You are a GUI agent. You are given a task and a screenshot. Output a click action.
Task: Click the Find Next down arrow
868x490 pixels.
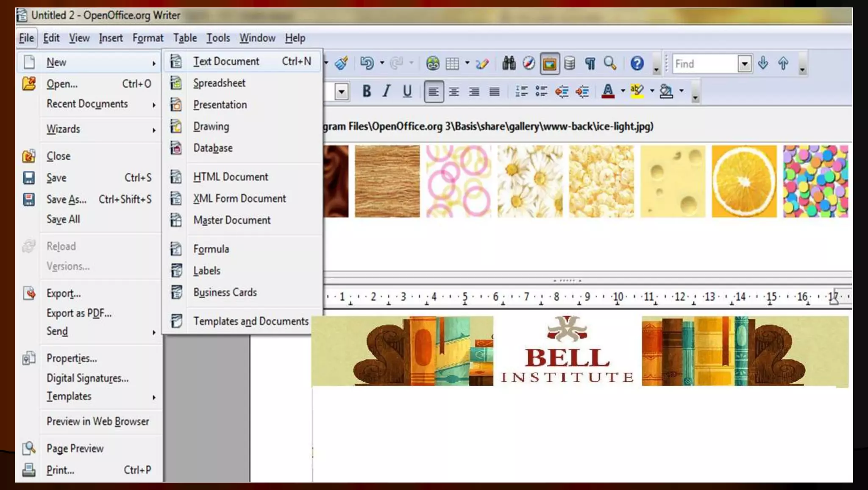[763, 64]
